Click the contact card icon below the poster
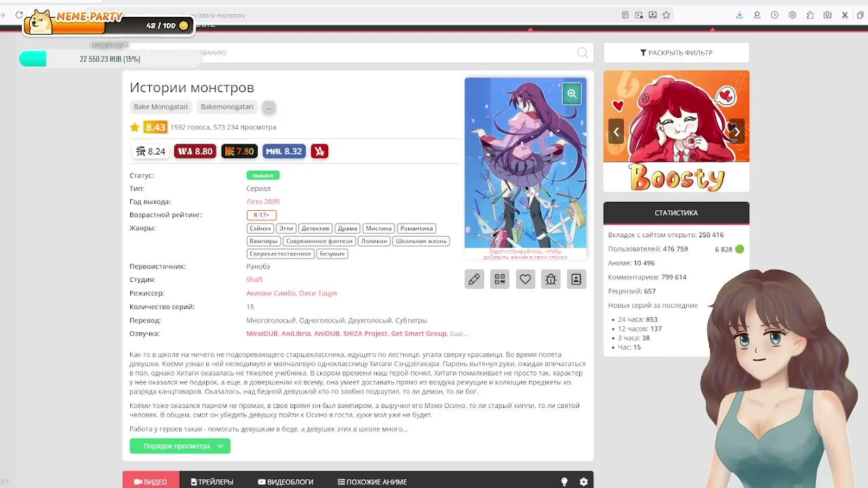This screenshot has height=488, width=868. tap(576, 279)
